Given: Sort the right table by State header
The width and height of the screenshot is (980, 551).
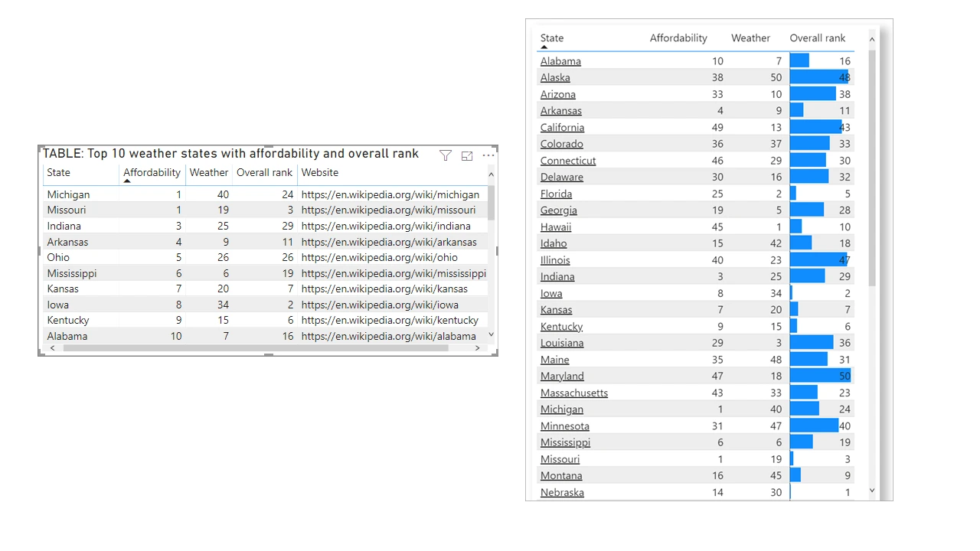Looking at the screenshot, I should tap(552, 38).
